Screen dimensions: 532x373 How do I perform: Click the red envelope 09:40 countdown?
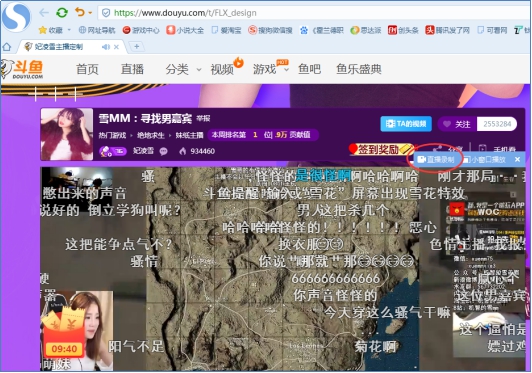coord(63,332)
